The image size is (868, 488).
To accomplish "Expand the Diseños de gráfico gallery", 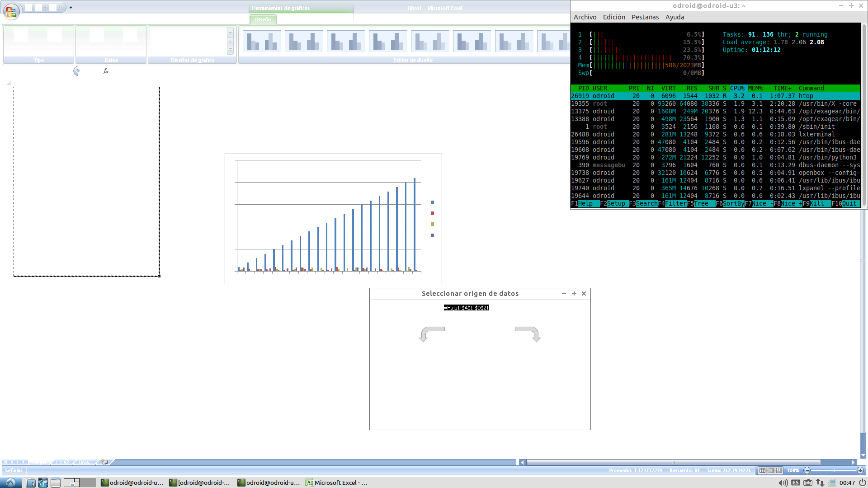I will (230, 50).
